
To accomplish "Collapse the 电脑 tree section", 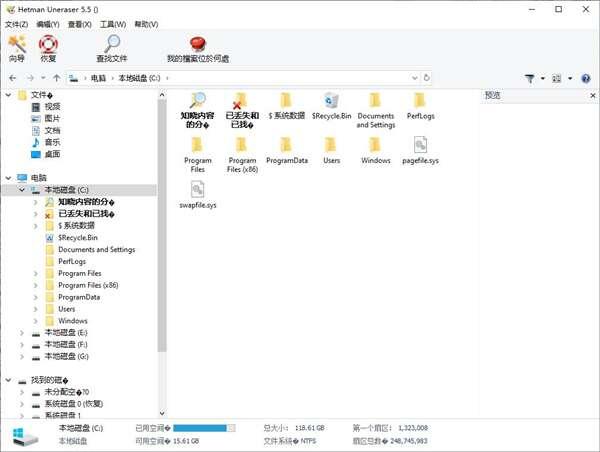I will [8, 177].
